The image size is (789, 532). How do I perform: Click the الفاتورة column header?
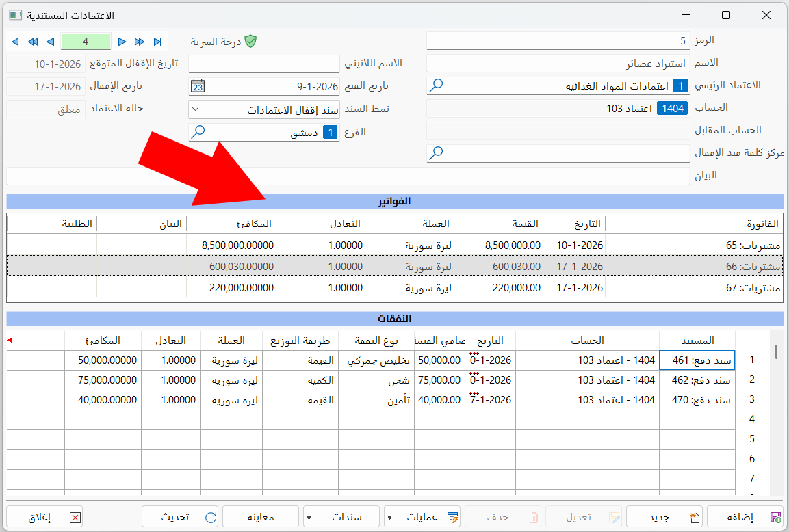click(x=695, y=223)
